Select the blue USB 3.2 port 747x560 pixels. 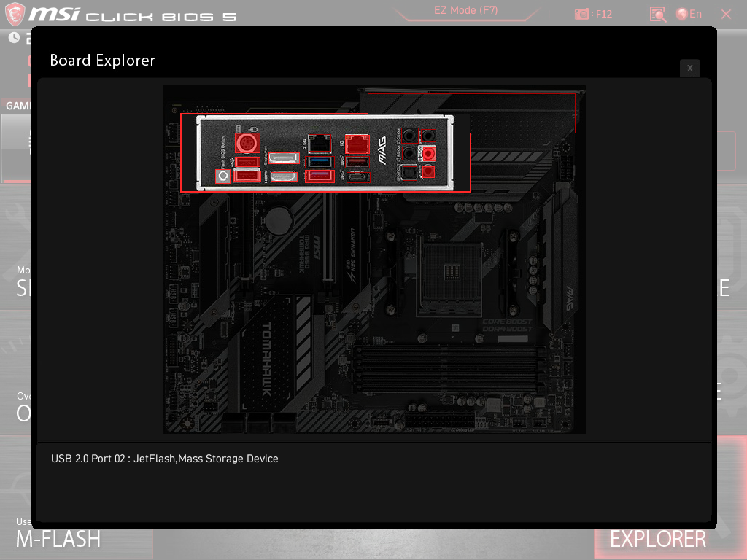click(320, 161)
